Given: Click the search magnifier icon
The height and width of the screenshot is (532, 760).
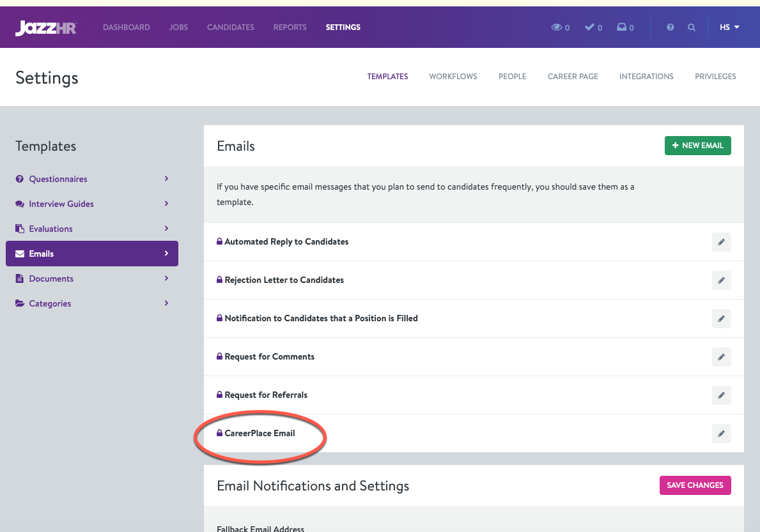Looking at the screenshot, I should pyautogui.click(x=691, y=27).
